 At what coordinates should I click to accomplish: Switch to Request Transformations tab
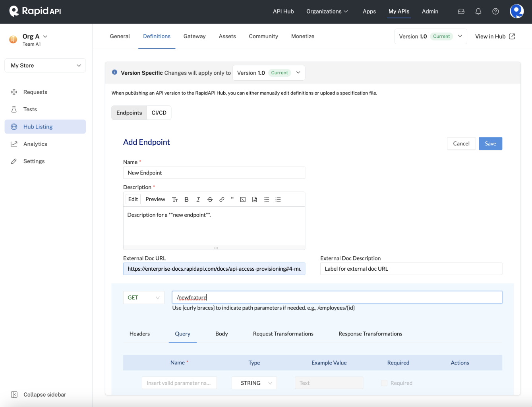point(283,334)
